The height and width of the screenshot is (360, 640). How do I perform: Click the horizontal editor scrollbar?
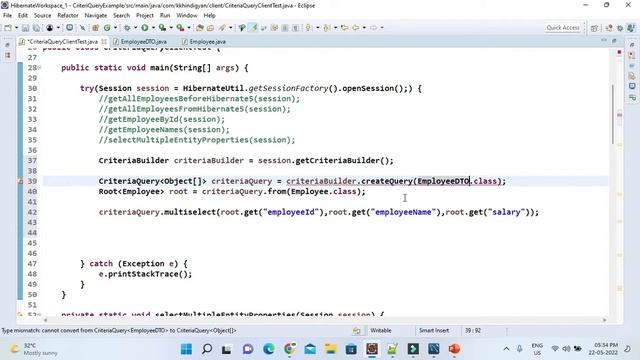324,320
